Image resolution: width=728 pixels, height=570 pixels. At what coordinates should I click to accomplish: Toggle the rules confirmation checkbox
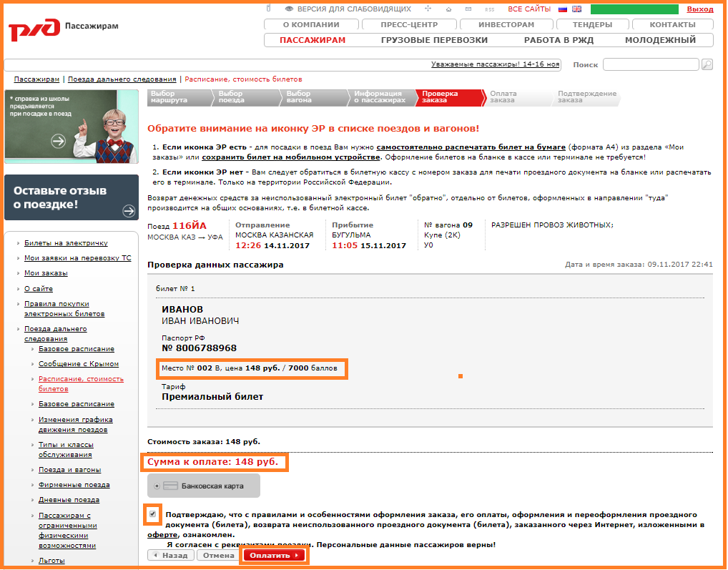click(153, 514)
